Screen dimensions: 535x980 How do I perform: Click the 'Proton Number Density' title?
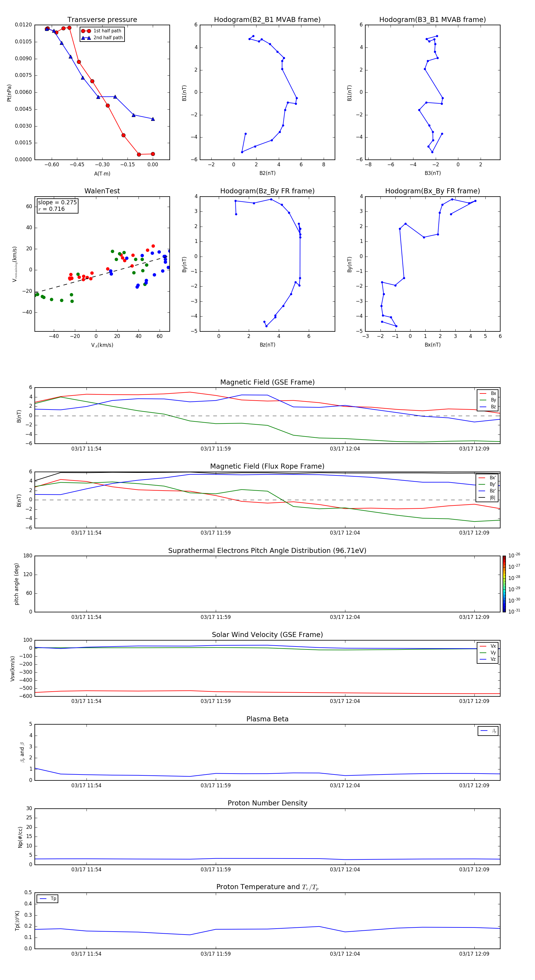pos(267,803)
